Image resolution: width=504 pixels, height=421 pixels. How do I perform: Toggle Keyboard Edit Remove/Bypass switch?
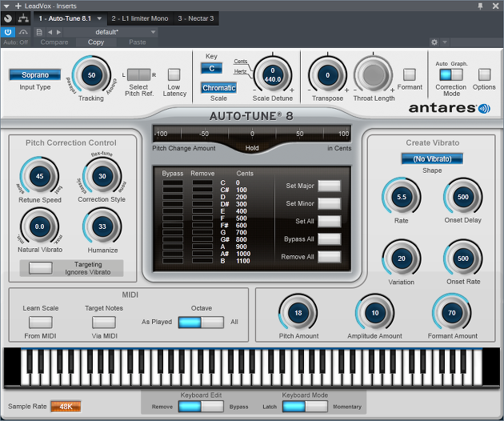pyautogui.click(x=201, y=407)
